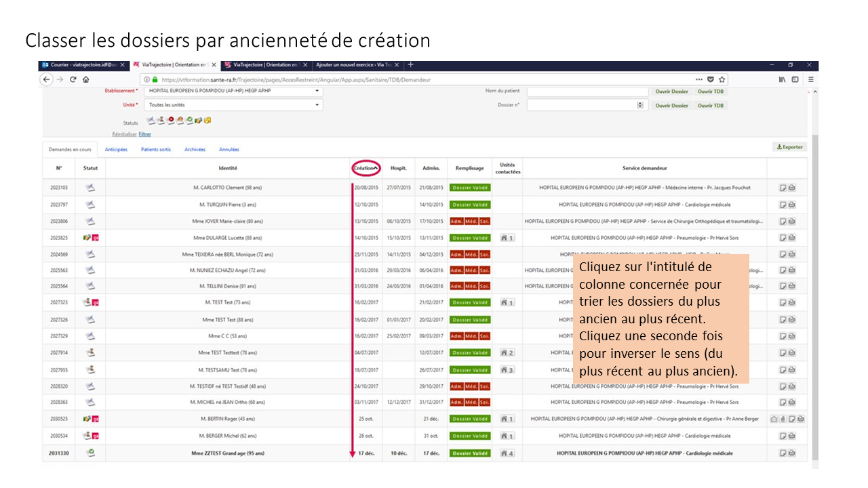Click the Exporter button
868x488 pixels.
coord(790,147)
